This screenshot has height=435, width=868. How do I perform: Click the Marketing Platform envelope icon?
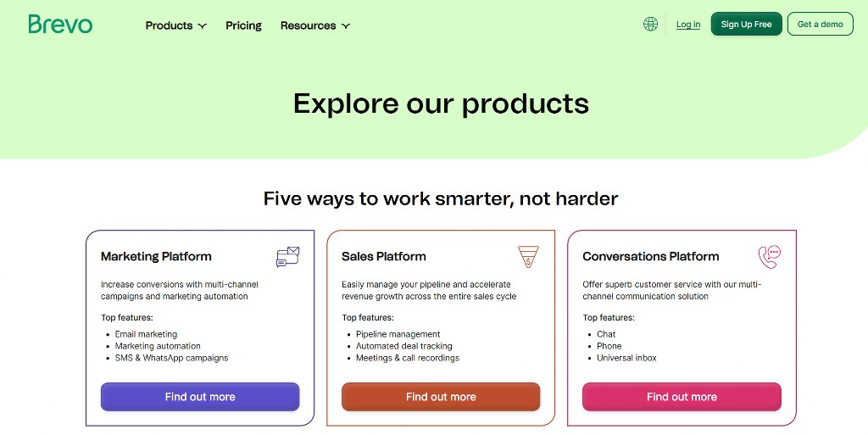pyautogui.click(x=288, y=257)
